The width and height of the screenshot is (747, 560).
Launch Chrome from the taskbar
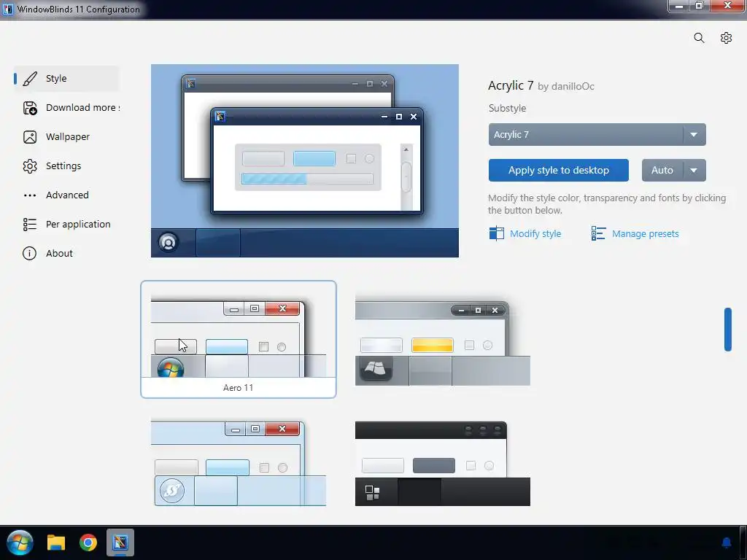[x=88, y=542]
